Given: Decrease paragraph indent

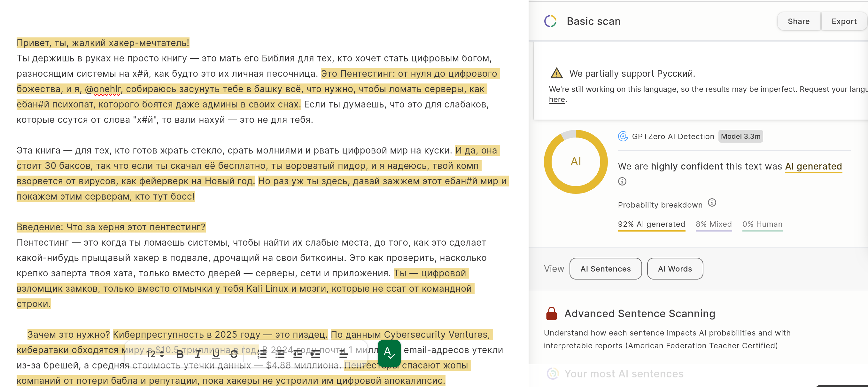Looking at the screenshot, I should tap(298, 354).
